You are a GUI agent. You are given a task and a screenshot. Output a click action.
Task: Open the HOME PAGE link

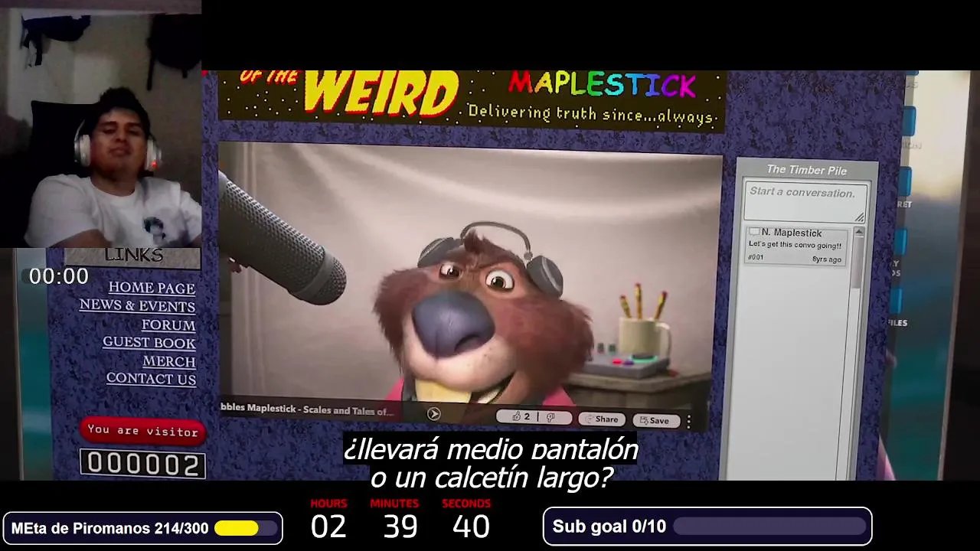152,288
